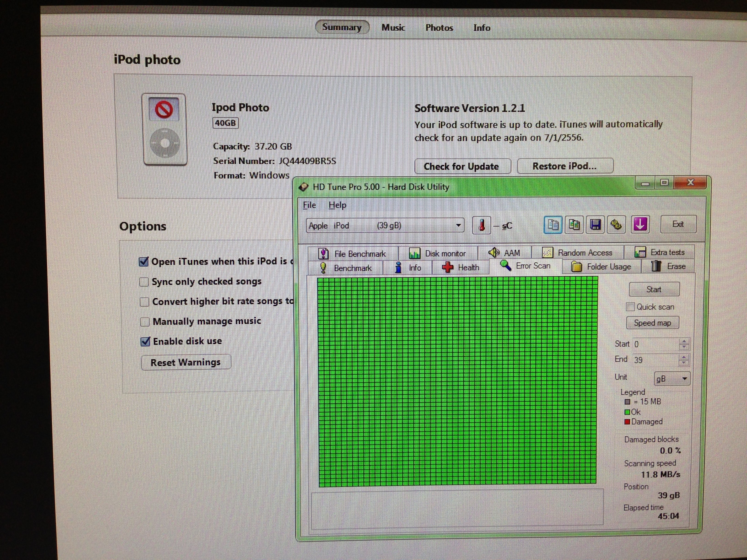
Task: Switch to the Music tab in iTunes
Action: (393, 27)
